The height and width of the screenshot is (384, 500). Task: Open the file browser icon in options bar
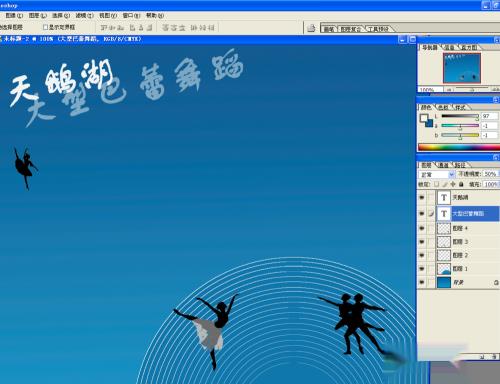pyautogui.click(x=311, y=28)
